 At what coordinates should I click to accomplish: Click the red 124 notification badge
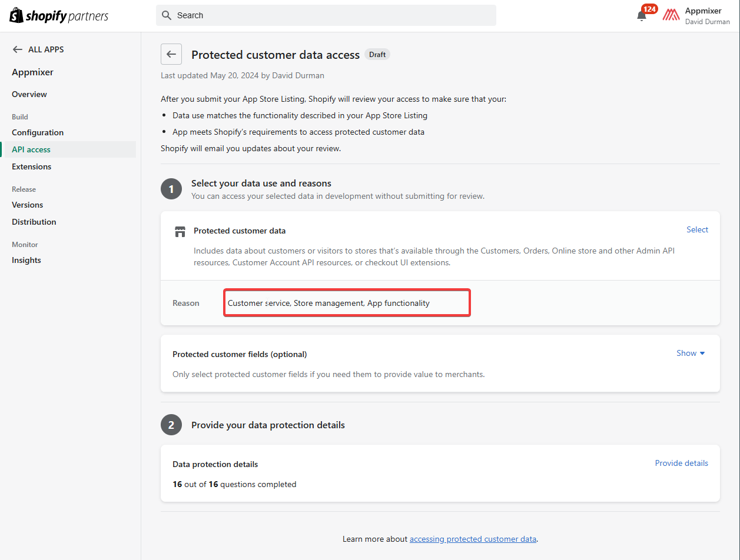point(649,9)
